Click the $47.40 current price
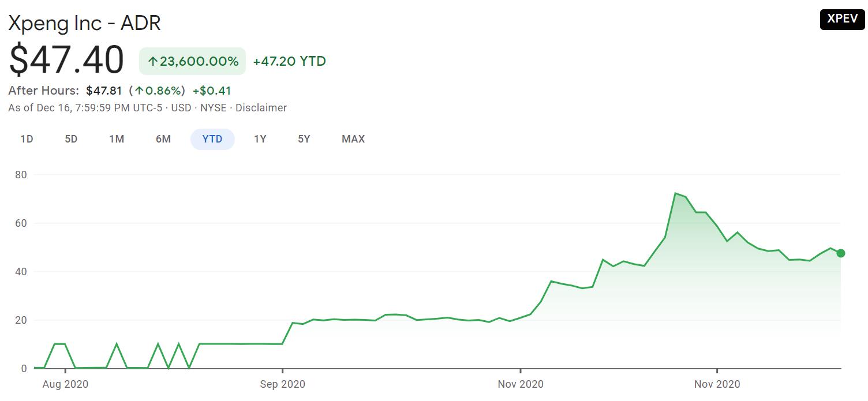Image resolution: width=868 pixels, height=401 pixels. [66, 60]
